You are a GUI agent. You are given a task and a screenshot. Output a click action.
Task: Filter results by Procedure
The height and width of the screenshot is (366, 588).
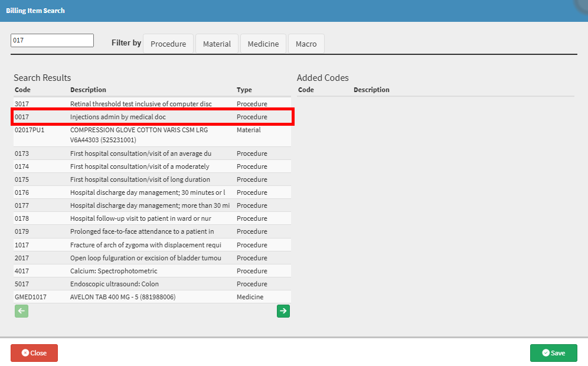click(x=168, y=44)
